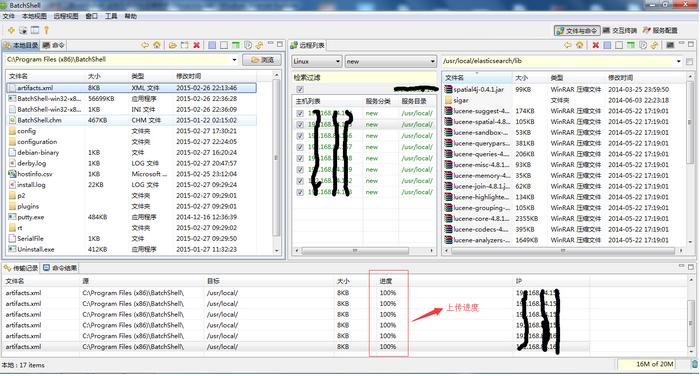Click the select-all blue square in local panel
The image size is (700, 376).
212,45
